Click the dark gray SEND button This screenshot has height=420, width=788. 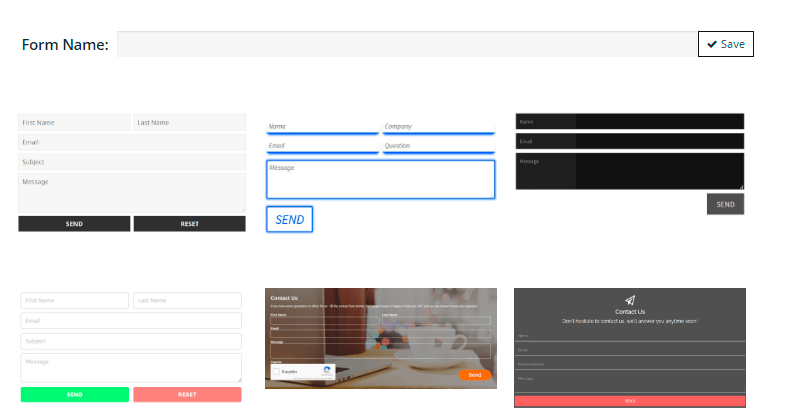[725, 204]
